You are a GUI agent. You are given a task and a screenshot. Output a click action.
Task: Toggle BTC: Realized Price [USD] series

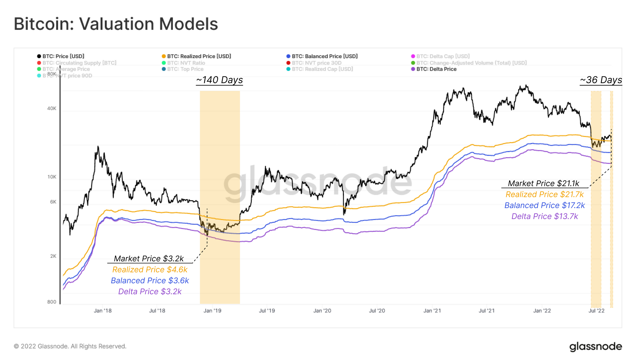click(x=196, y=56)
